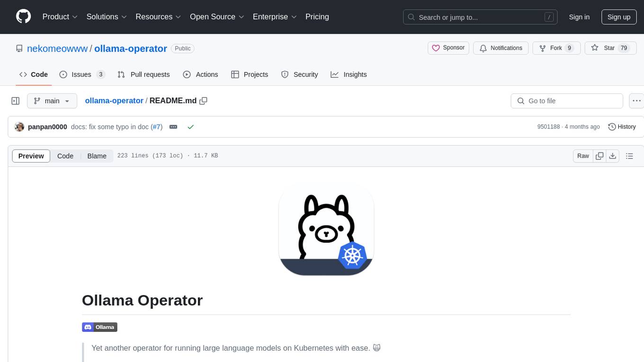This screenshot has width=644, height=362.
Task: Open the Ollama Discord badge
Action: 99,327
